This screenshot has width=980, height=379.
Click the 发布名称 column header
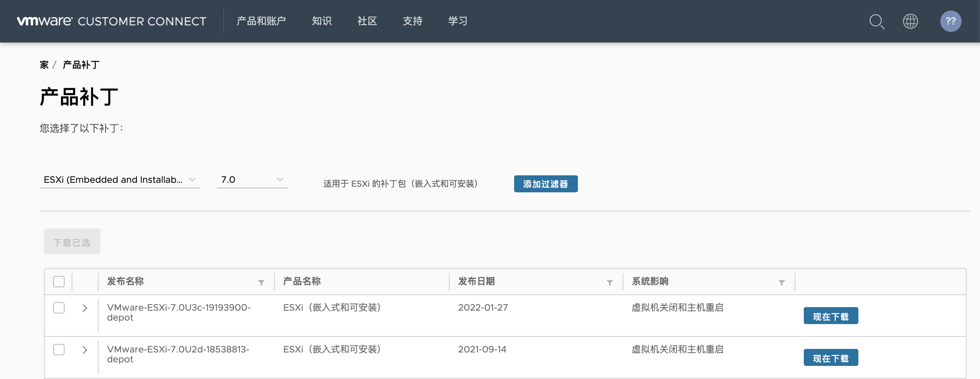click(x=125, y=281)
